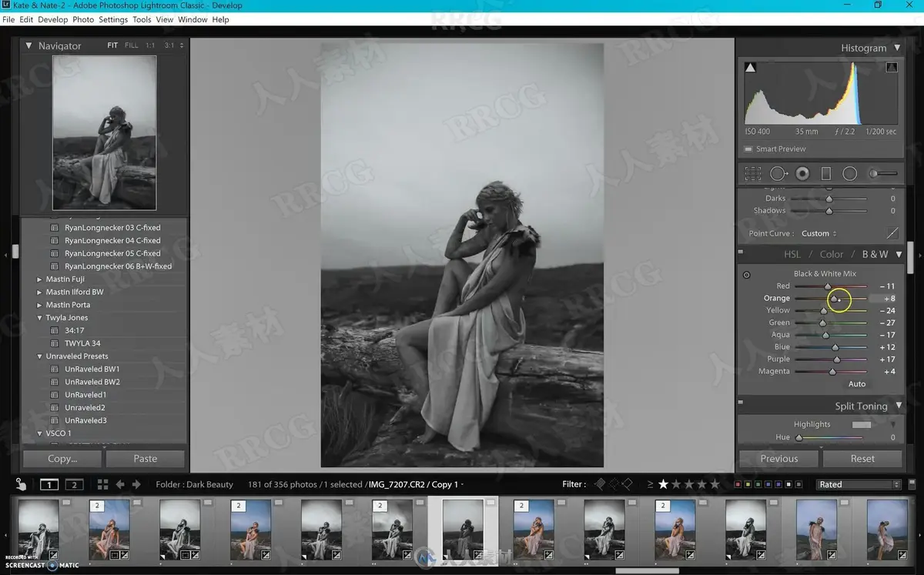The width and height of the screenshot is (924, 575).
Task: Click the Highlights color swatch in Split Toning
Action: click(862, 424)
